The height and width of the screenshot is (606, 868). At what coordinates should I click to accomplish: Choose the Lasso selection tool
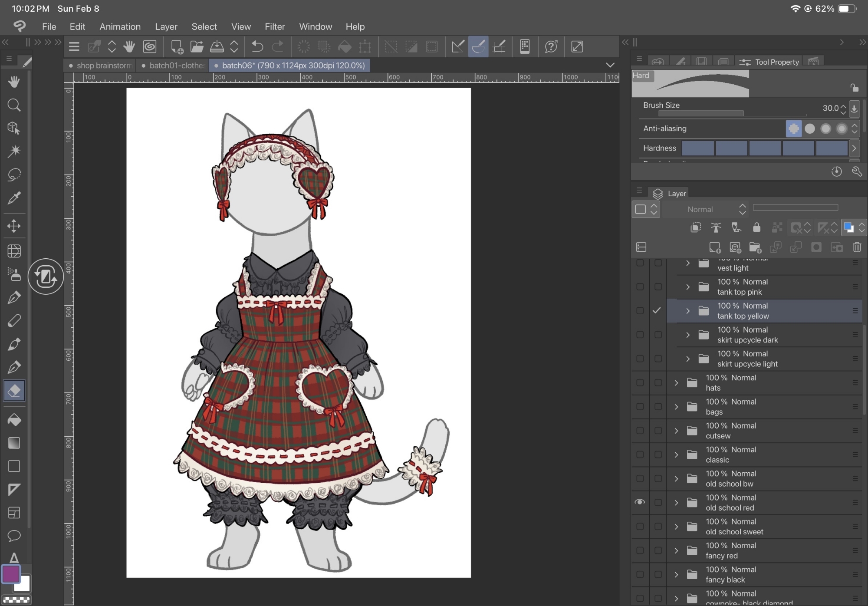(x=14, y=175)
